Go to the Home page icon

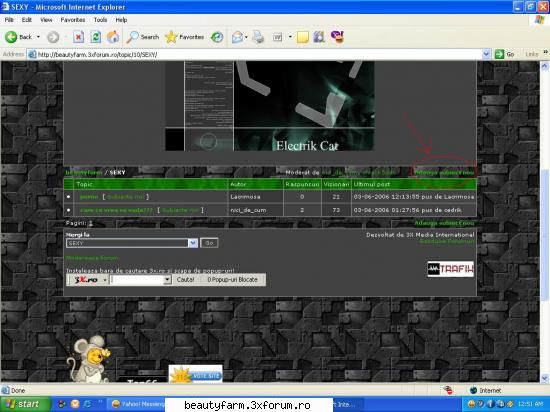pos(113,37)
